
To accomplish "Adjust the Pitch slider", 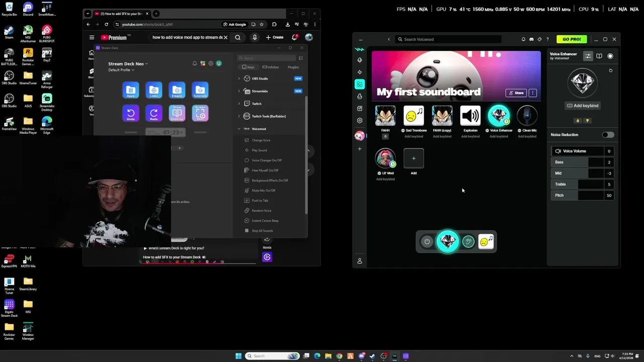I will [583, 195].
